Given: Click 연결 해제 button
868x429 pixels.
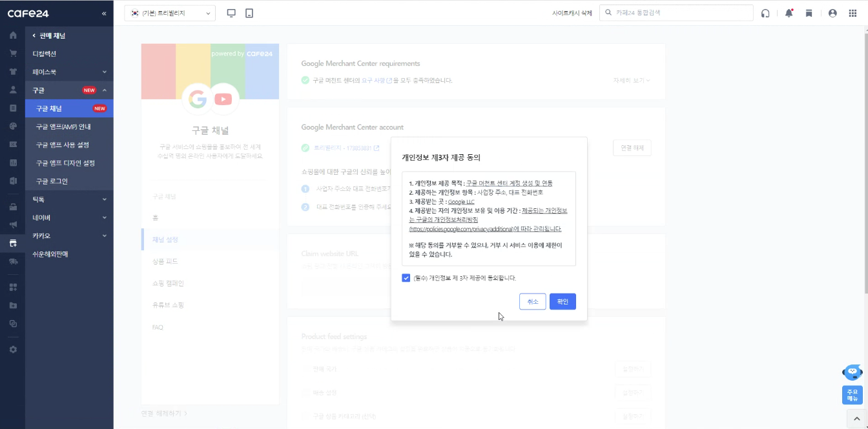Looking at the screenshot, I should tap(632, 148).
